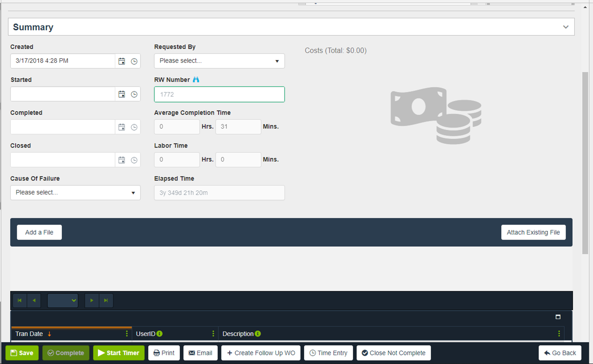The image size is (593, 364).
Task: Click Attach Existing File button
Action: pos(533,233)
